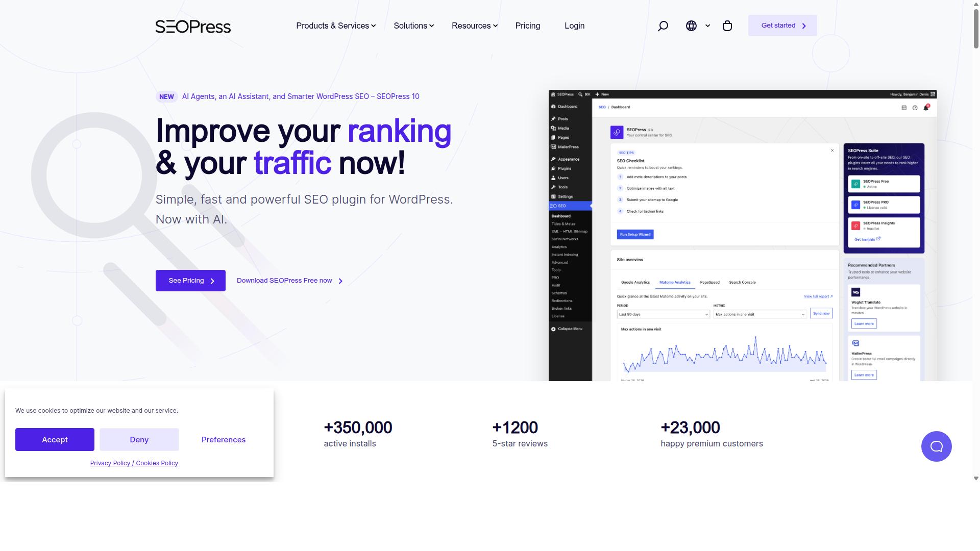This screenshot has width=980, height=551.
Task: Accept cookies
Action: (x=55, y=439)
